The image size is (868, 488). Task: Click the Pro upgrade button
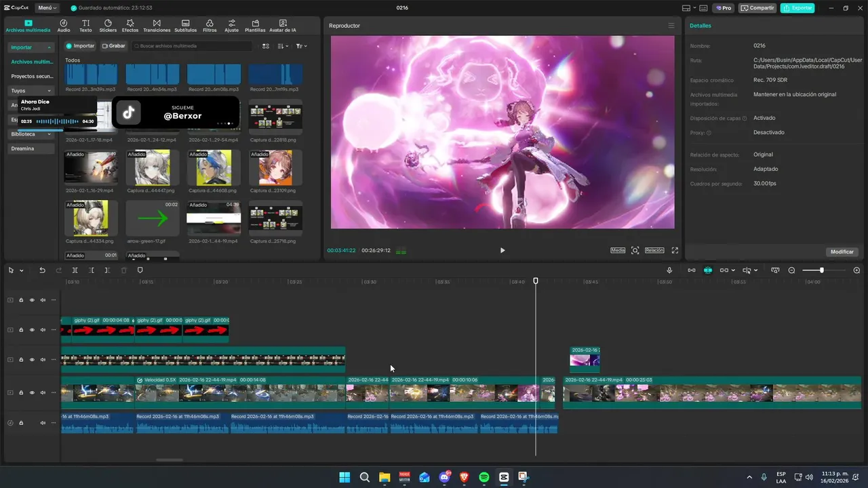(x=723, y=8)
